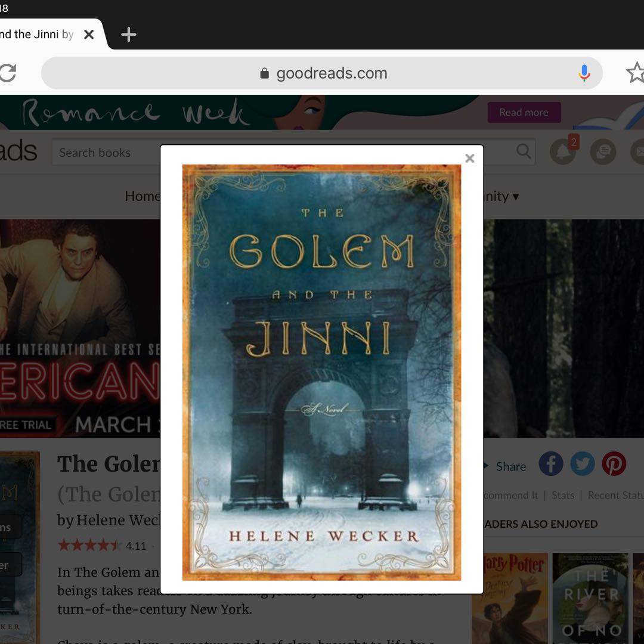Share the book on Facebook

pyautogui.click(x=550, y=464)
